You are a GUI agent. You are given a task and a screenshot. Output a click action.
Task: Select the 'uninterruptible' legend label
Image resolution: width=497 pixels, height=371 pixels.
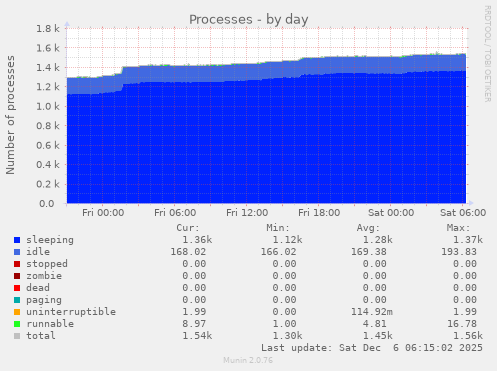(x=71, y=312)
